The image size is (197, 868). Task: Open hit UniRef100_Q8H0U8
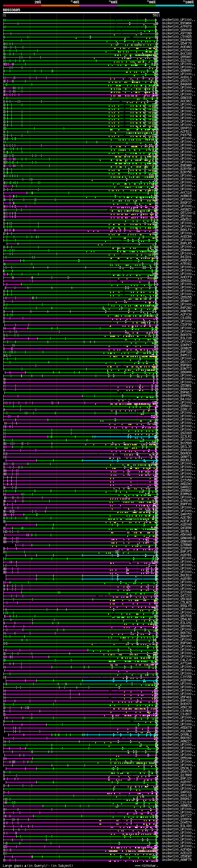[177, 30]
